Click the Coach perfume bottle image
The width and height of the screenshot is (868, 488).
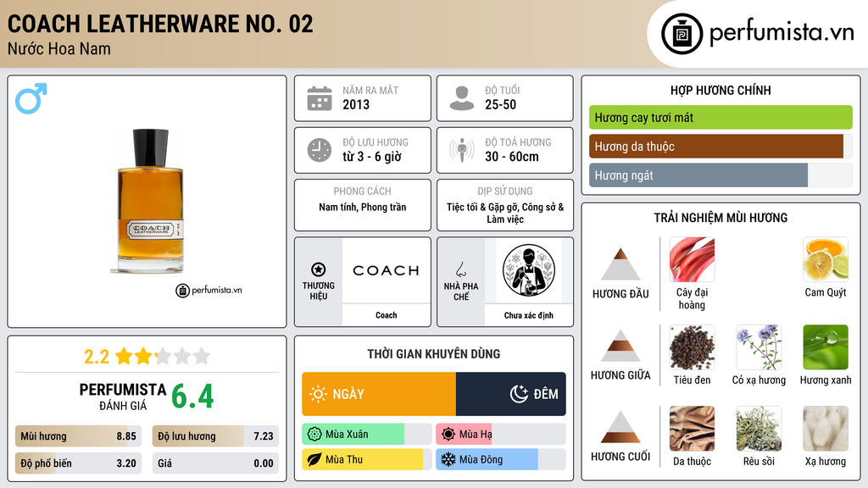pyautogui.click(x=149, y=201)
